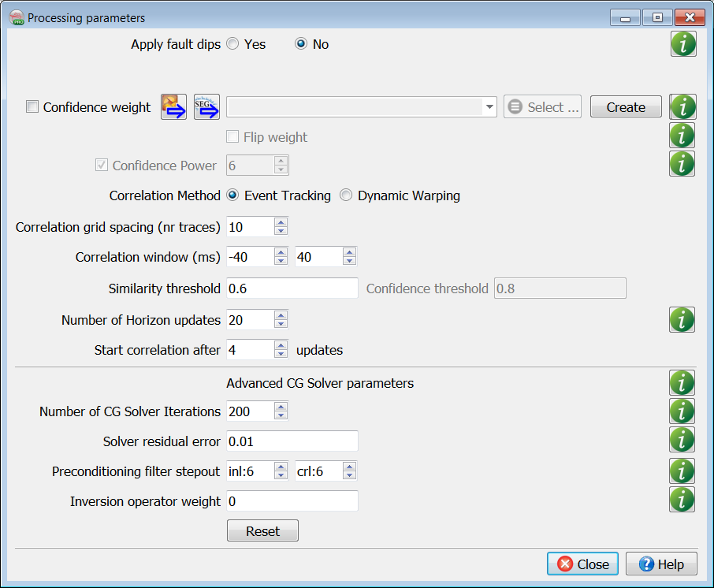Click the SEG import icon for confidence weight
Screen dimensions: 714x588
[206, 107]
